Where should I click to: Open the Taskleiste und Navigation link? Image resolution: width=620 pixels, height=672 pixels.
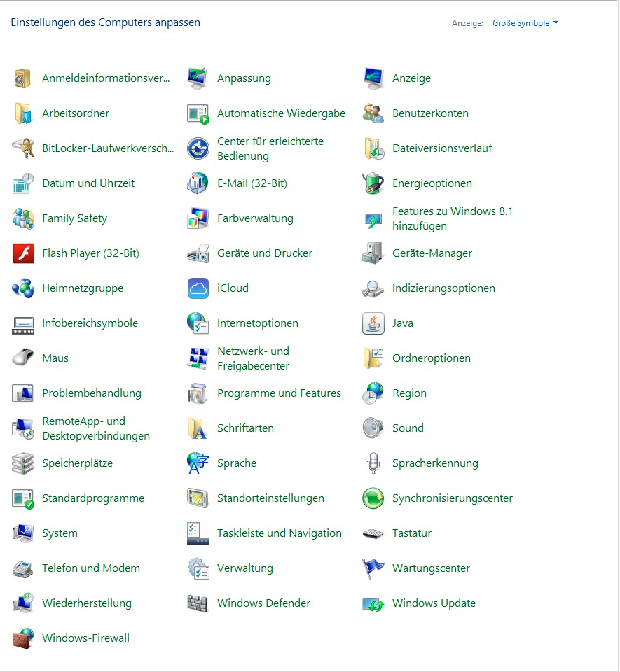point(280,533)
